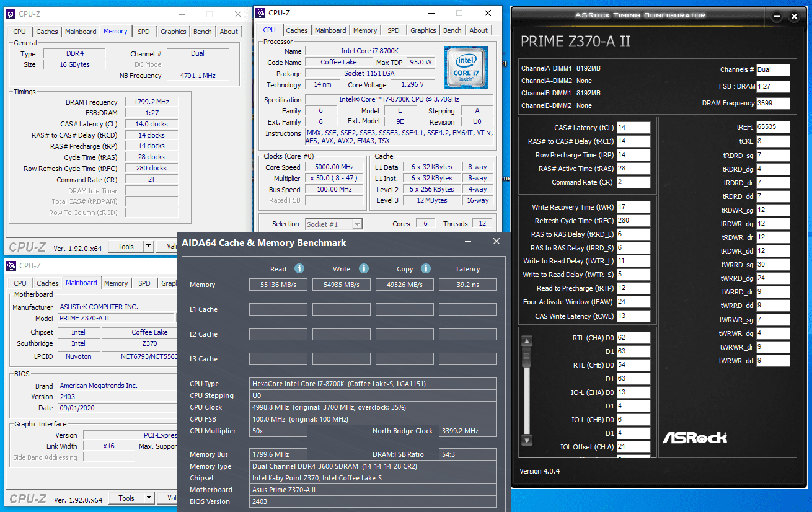Viewport: 812px width, 512px height.
Task: Select Mainboard tab in CPU-Z CPU window
Action: coord(330,30)
